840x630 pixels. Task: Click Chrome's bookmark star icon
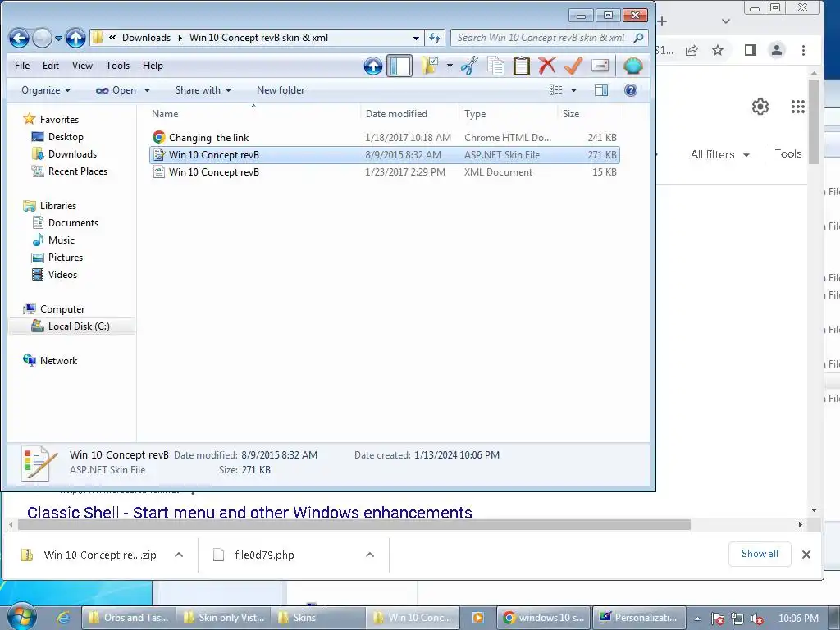click(x=718, y=50)
